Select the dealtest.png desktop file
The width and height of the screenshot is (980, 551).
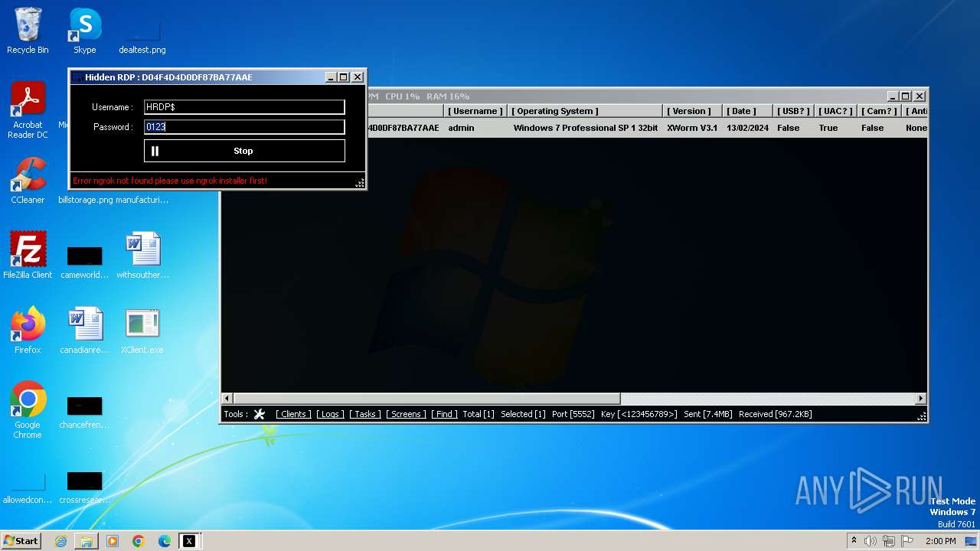coord(142,37)
